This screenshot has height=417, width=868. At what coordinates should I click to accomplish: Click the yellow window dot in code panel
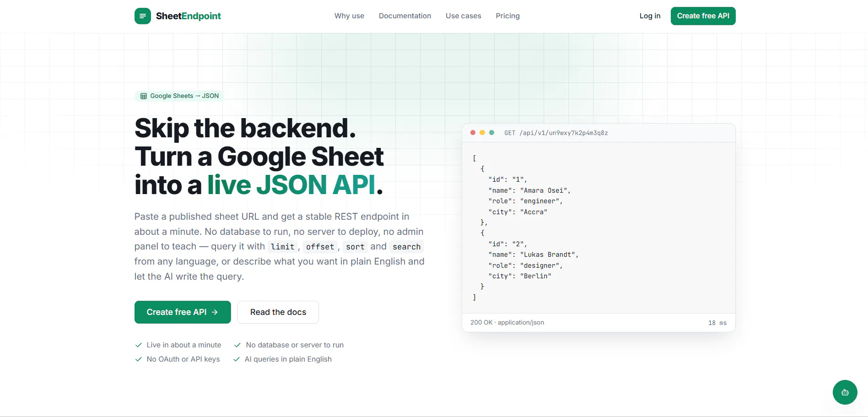tap(482, 133)
